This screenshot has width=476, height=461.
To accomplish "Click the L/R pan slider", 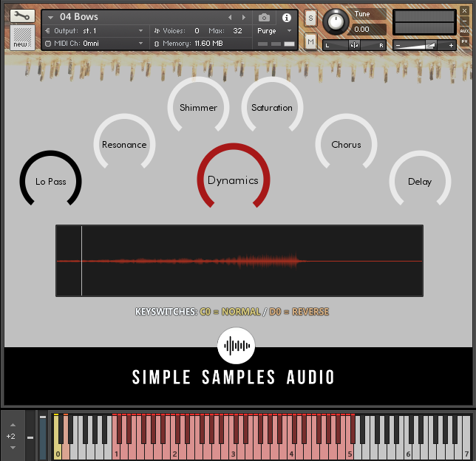I will coord(354,45).
